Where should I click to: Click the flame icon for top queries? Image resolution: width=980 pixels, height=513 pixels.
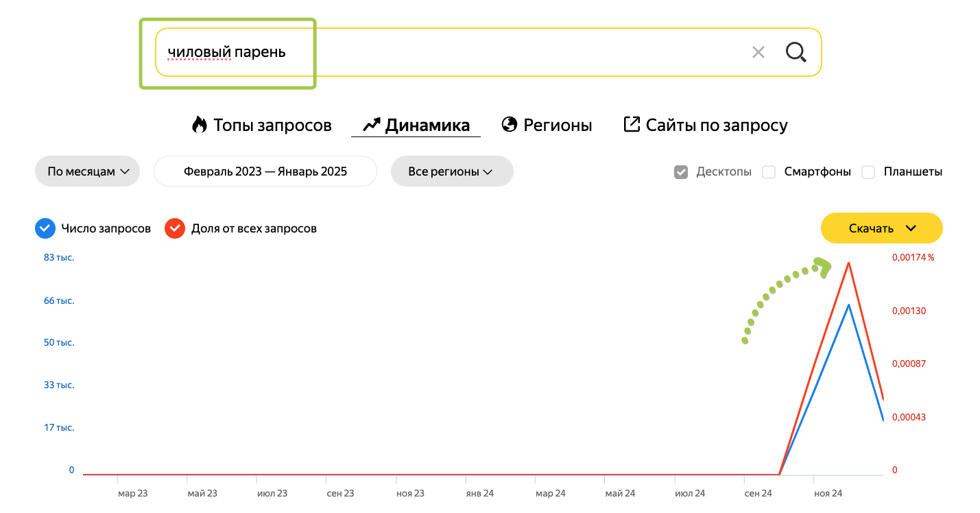pyautogui.click(x=199, y=125)
